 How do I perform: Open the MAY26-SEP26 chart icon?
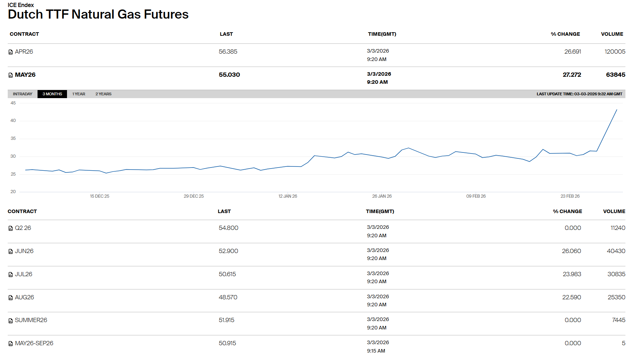(x=11, y=343)
